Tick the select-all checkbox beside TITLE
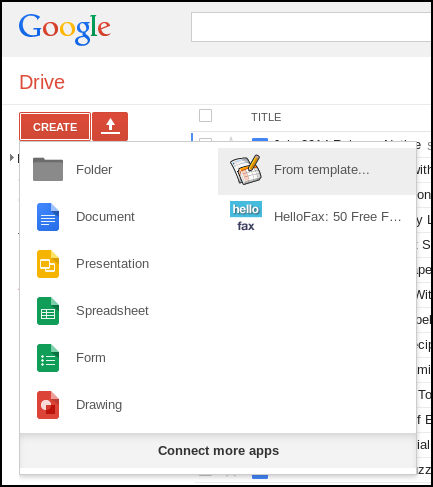This screenshot has width=433, height=487. pyautogui.click(x=205, y=116)
